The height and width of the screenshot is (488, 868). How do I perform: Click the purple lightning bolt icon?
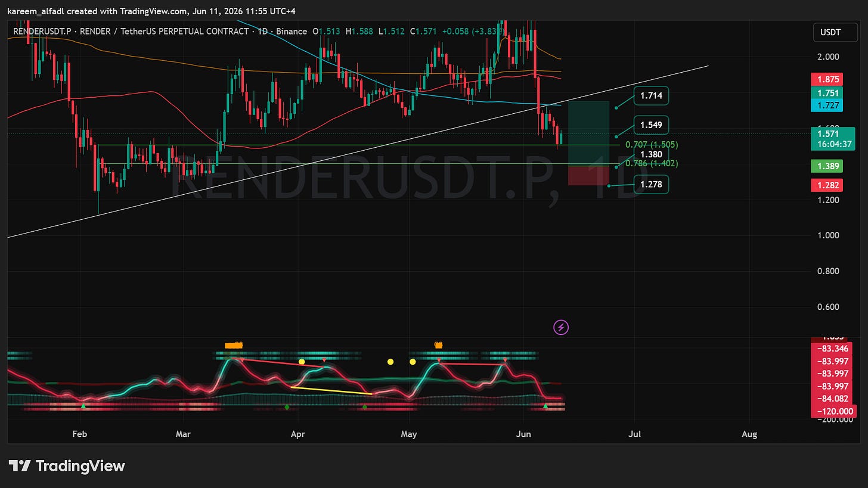click(x=561, y=327)
